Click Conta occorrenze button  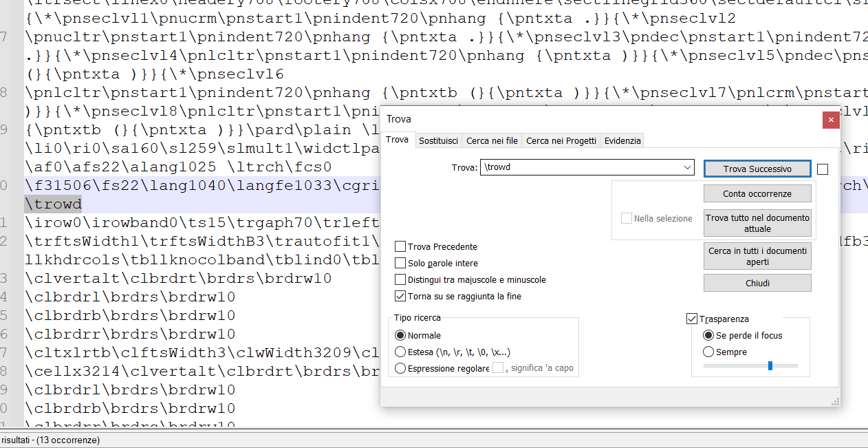pos(757,193)
